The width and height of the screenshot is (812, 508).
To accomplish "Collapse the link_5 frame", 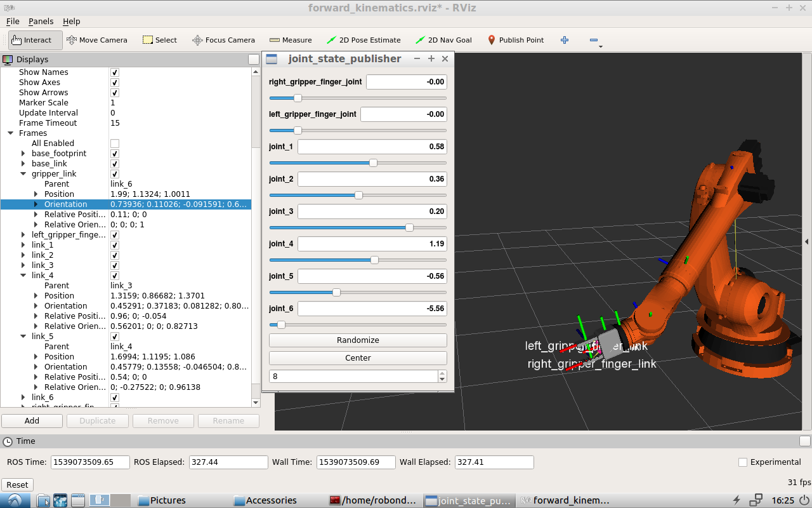I will 23,337.
